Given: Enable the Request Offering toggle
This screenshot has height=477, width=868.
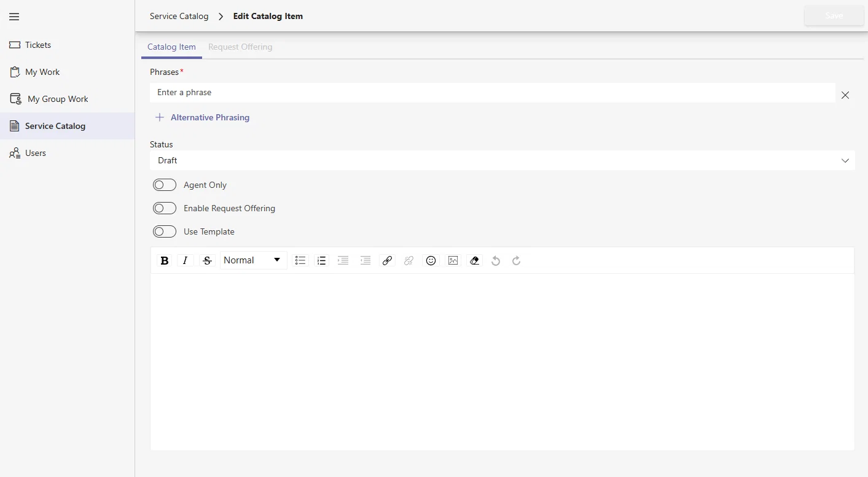Looking at the screenshot, I should [x=165, y=208].
